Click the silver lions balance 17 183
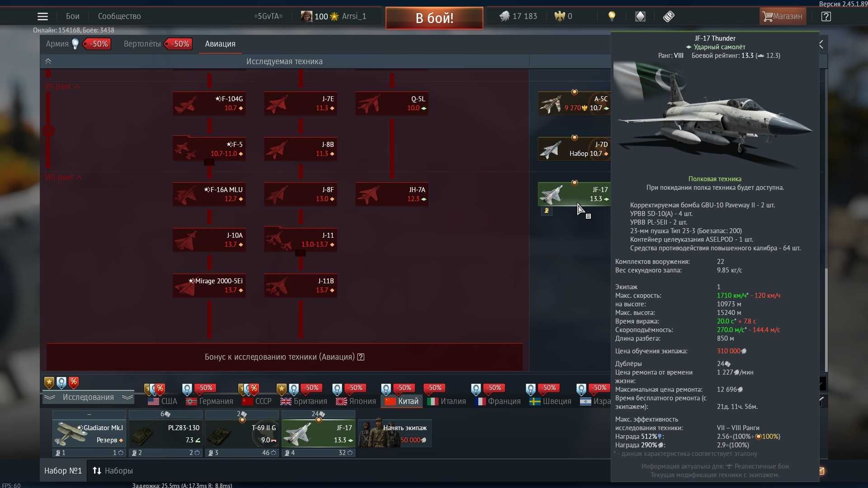868x488 pixels. [x=518, y=16]
